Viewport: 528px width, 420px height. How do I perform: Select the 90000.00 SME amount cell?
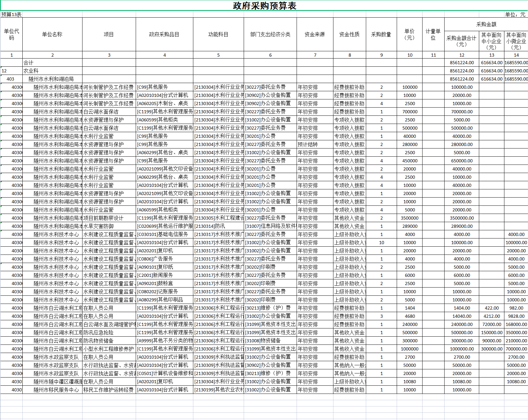(491, 341)
